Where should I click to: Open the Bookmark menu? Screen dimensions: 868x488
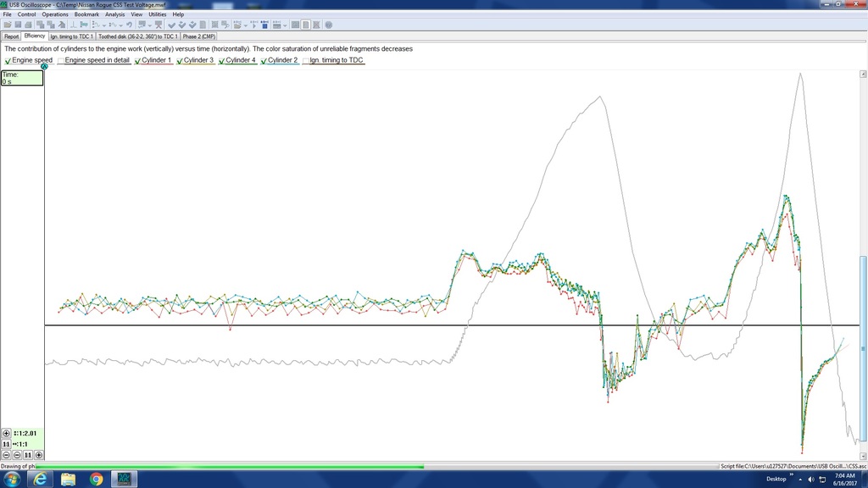pos(86,14)
